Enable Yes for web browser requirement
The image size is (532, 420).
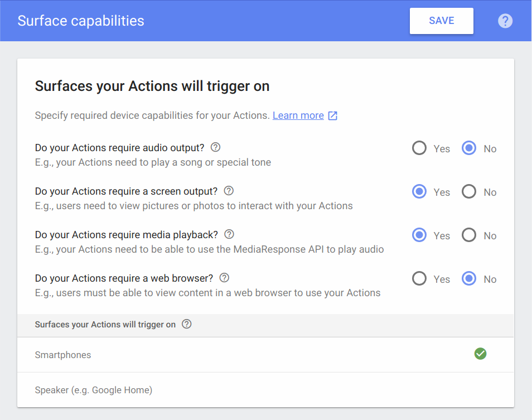pyautogui.click(x=419, y=278)
